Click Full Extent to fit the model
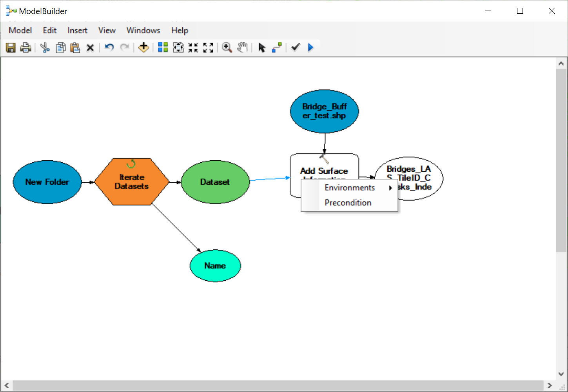 click(x=178, y=47)
